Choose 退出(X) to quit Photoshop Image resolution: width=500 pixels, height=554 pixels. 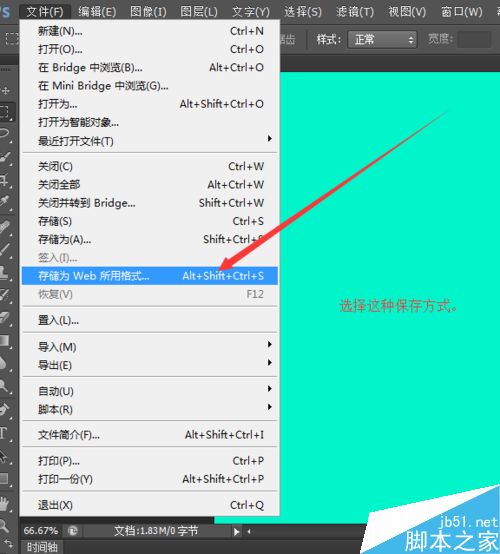pos(150,505)
